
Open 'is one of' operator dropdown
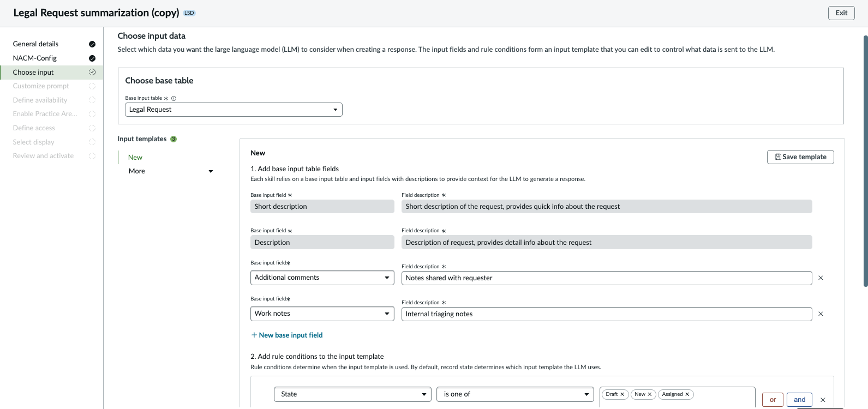coord(515,394)
